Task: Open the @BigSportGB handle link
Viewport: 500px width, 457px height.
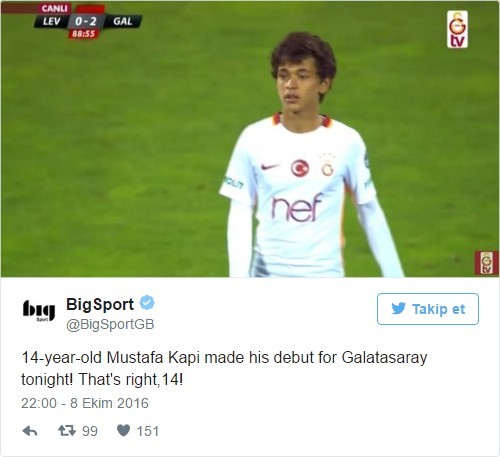Action: [x=110, y=324]
